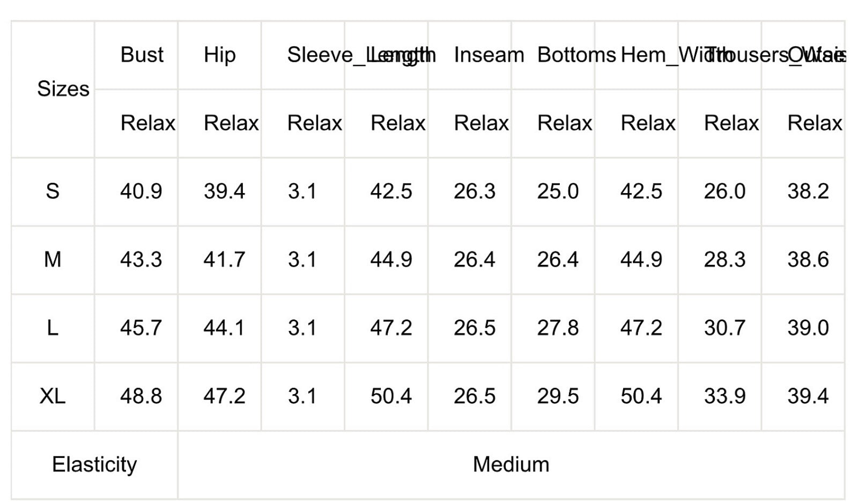
Task: Click the S inseam value 26.3
Action: coord(475,191)
